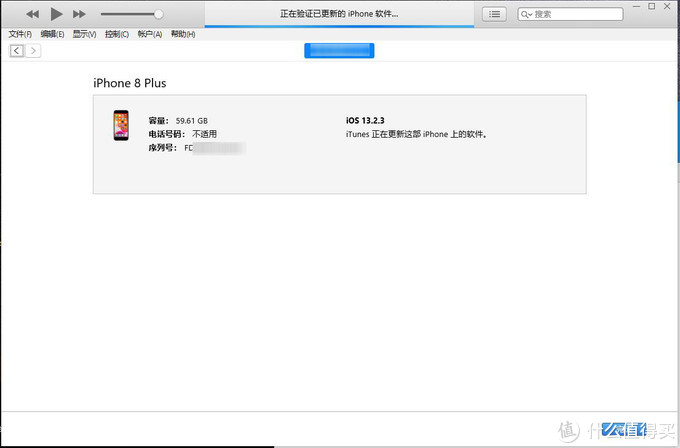The width and height of the screenshot is (680, 448).
Task: Select the blurred serial number value
Action: (215, 148)
